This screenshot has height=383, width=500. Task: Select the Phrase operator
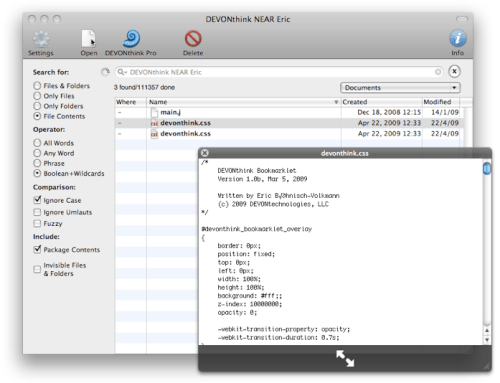(37, 163)
